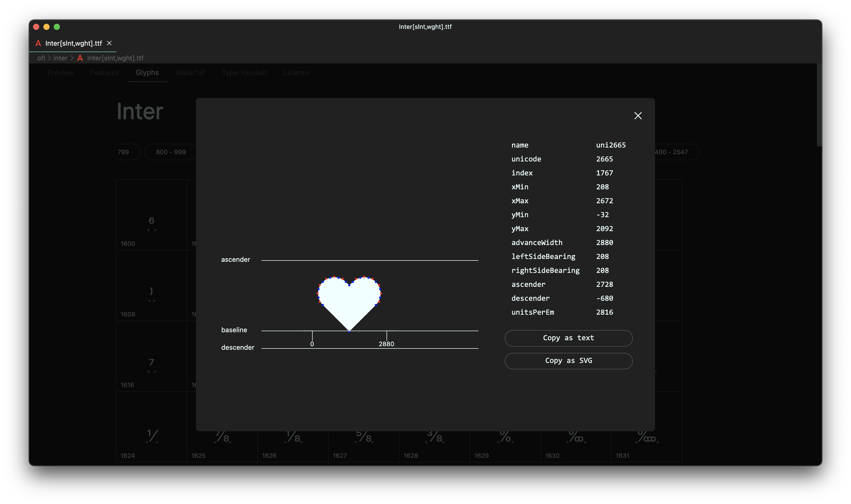Open the License tab
The height and width of the screenshot is (504, 851).
[296, 73]
